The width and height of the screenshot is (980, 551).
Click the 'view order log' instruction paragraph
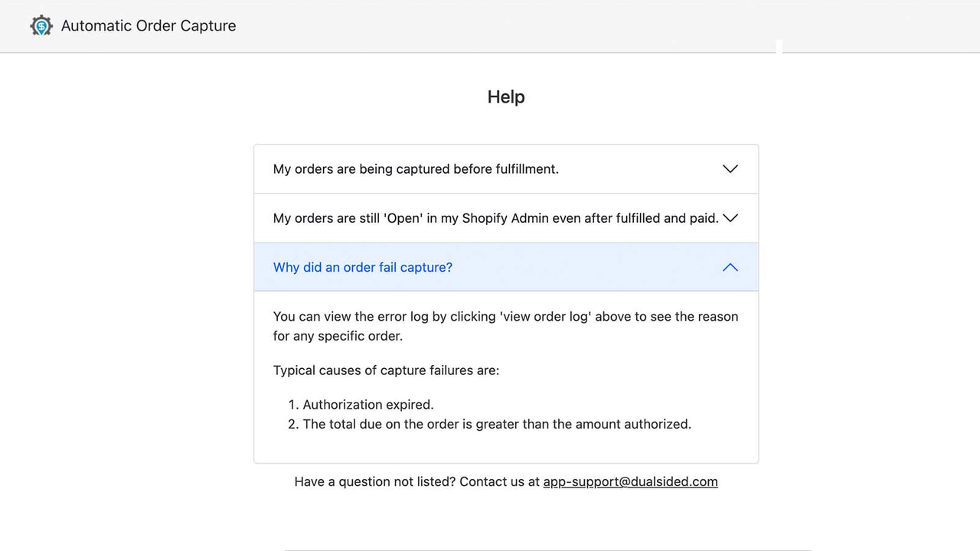[x=506, y=326]
